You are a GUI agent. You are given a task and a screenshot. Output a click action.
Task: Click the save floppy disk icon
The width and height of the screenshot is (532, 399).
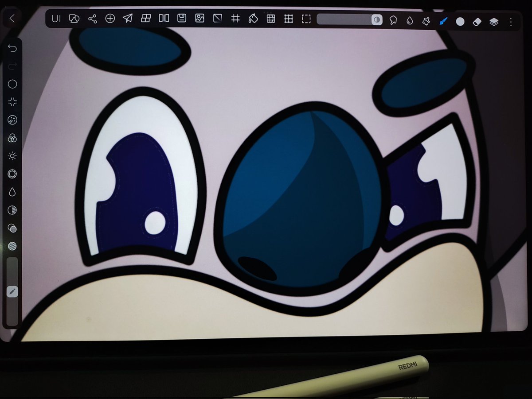pos(182,19)
